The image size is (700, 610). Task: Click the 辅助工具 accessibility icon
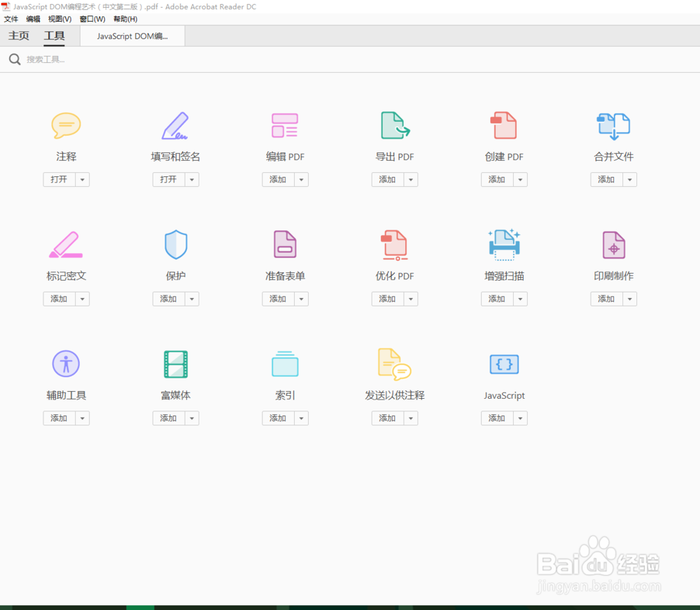coord(66,364)
